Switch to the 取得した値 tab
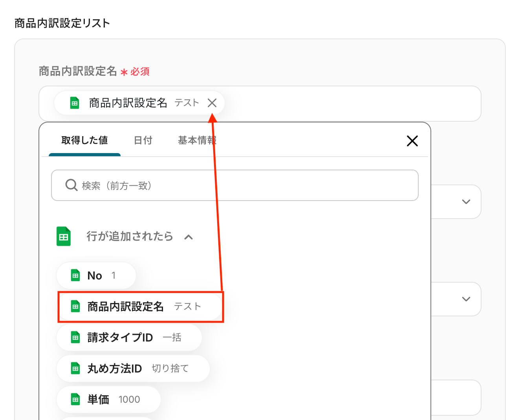520x420 pixels. pyautogui.click(x=84, y=141)
